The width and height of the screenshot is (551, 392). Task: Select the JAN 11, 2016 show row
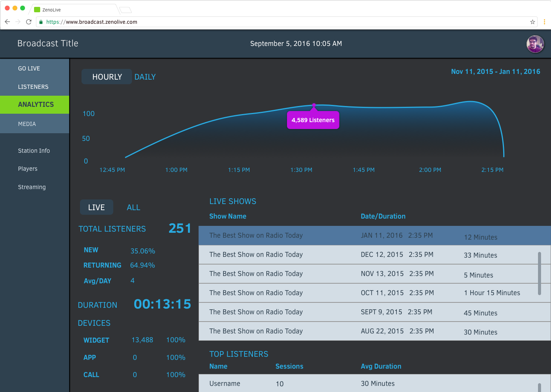pos(375,235)
